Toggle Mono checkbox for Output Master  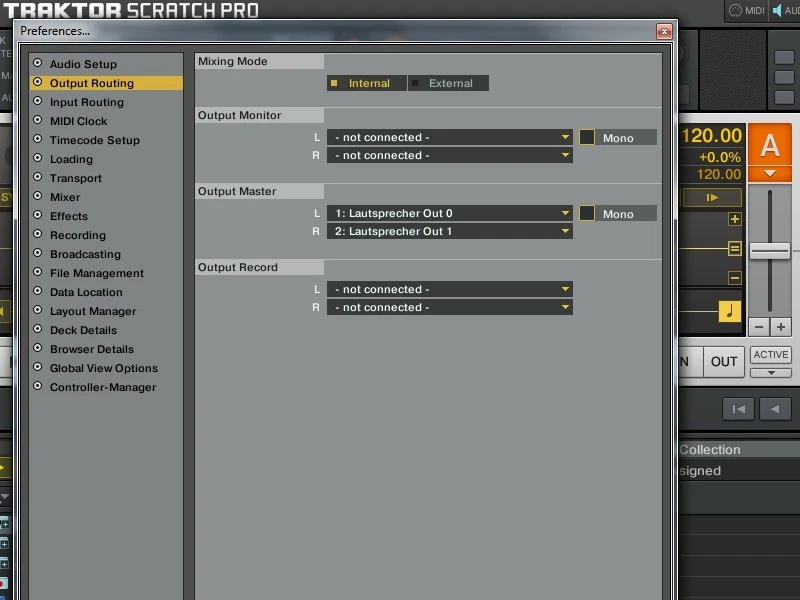tap(587, 213)
